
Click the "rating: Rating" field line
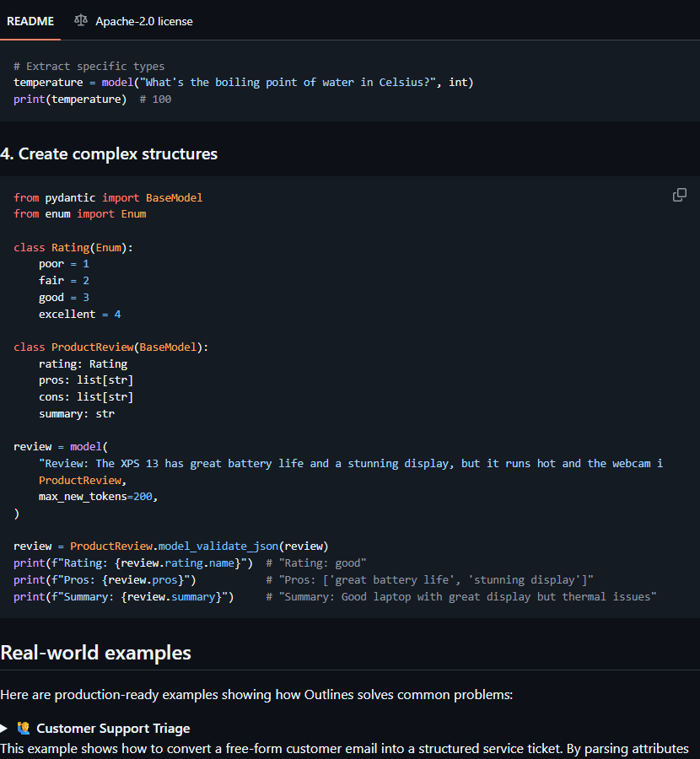click(83, 364)
